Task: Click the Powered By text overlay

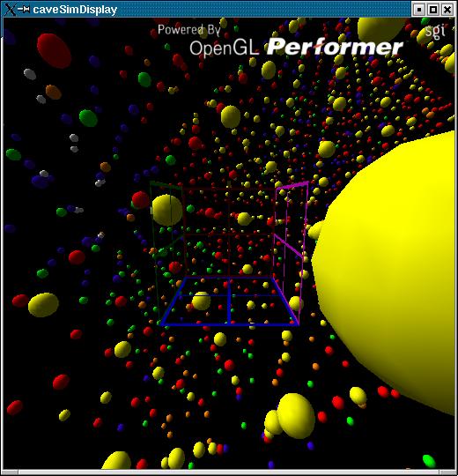Action: (189, 30)
